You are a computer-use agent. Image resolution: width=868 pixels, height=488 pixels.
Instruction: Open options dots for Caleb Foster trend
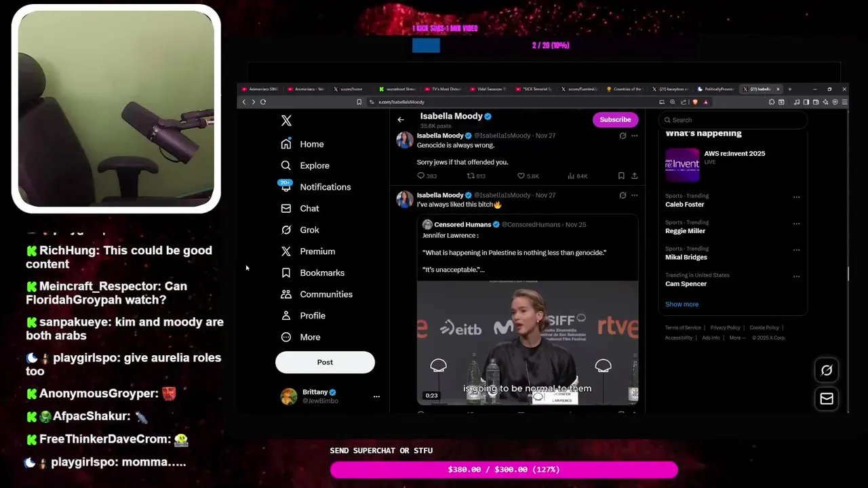[797, 197]
